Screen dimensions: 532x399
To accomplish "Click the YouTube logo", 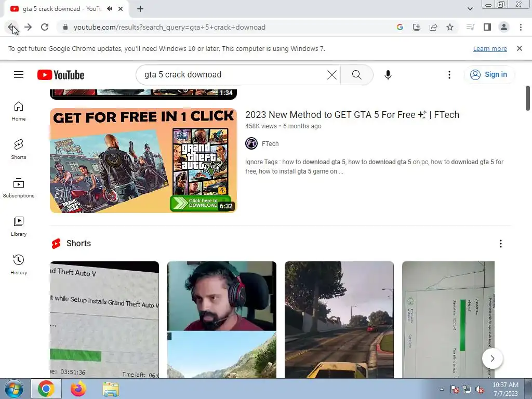I will tap(61, 75).
